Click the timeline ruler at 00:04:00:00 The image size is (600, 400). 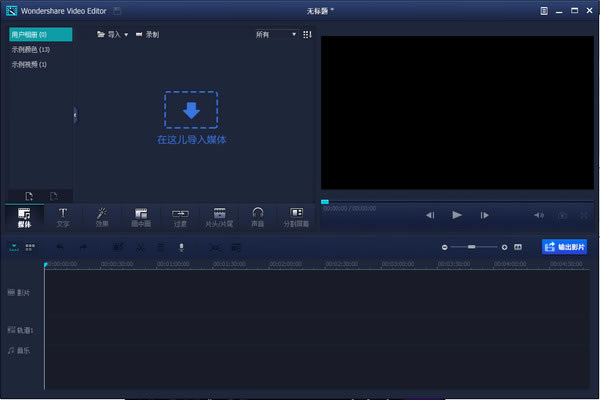(510, 264)
